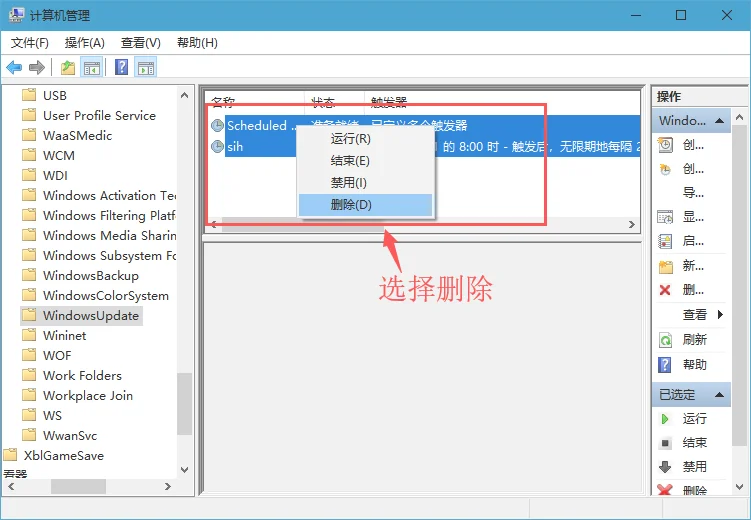The height and width of the screenshot is (520, 751).
Task: Click the 结束 action in selected section
Action: pyautogui.click(x=694, y=442)
